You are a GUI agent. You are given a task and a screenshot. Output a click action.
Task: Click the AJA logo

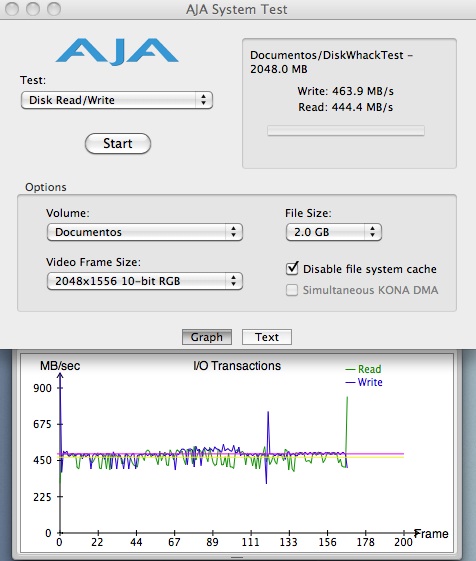(117, 52)
